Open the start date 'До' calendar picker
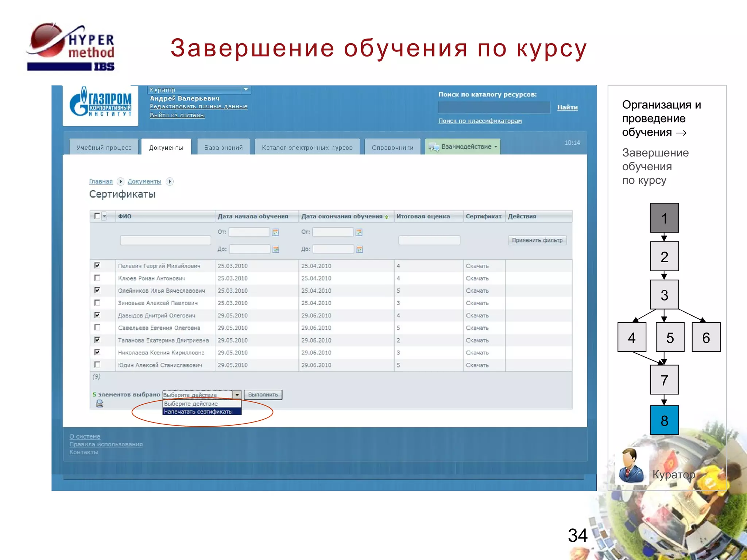This screenshot has width=747, height=560. 276,249
